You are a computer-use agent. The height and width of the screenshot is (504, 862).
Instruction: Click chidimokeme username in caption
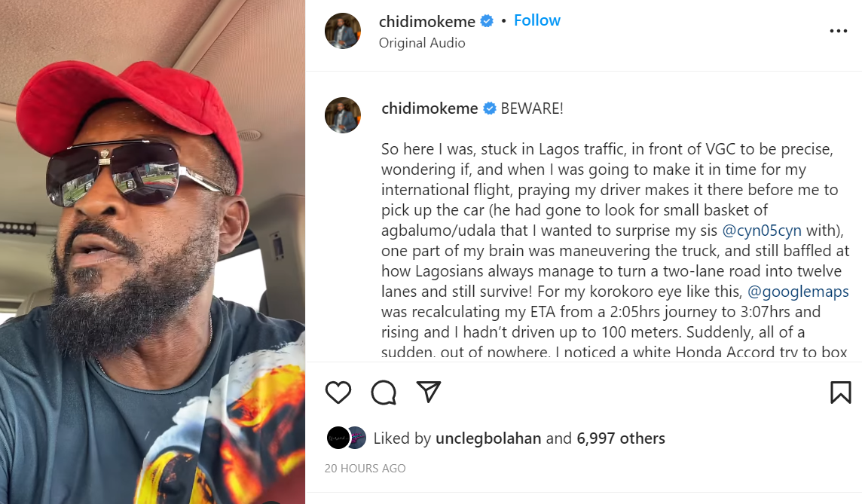pos(429,108)
